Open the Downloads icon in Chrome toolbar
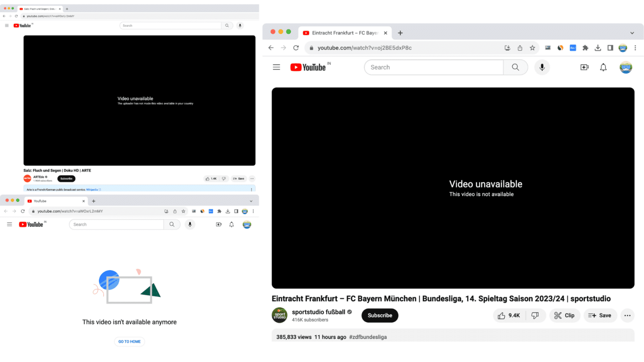 click(x=598, y=48)
